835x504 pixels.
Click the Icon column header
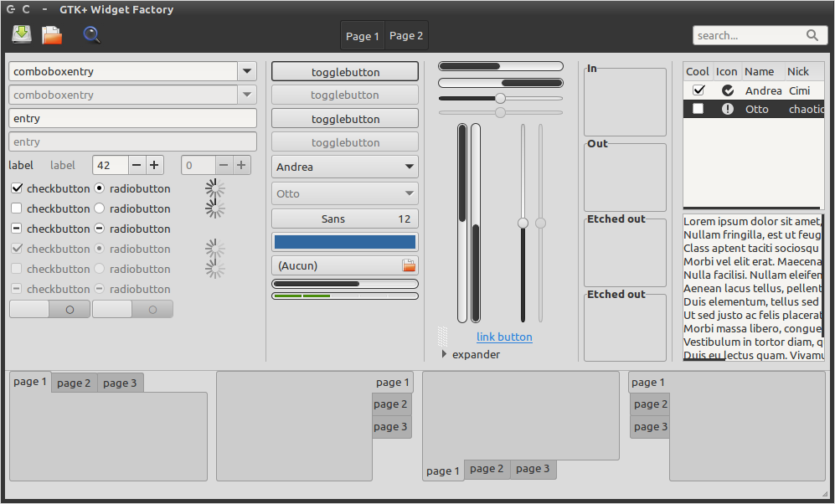click(726, 71)
